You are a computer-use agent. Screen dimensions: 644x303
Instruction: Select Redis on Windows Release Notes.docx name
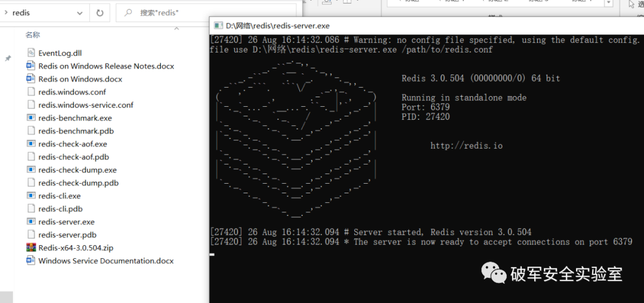click(x=106, y=66)
